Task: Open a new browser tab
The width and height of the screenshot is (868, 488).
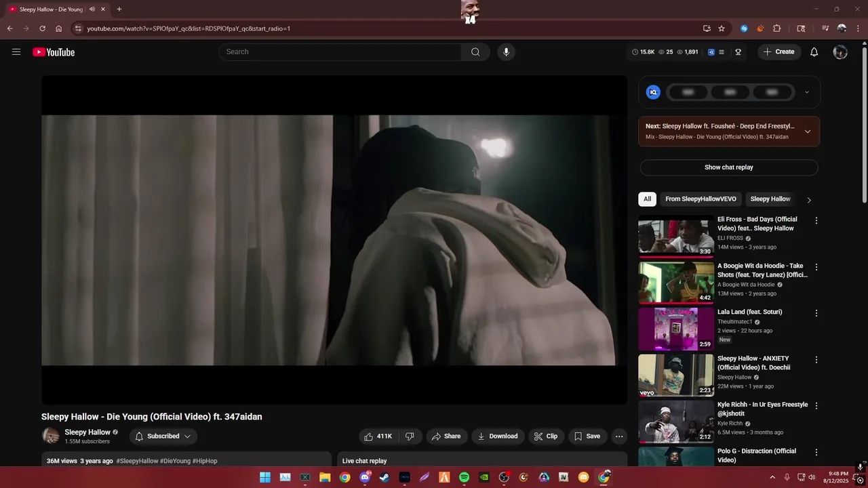Action: pyautogui.click(x=119, y=9)
